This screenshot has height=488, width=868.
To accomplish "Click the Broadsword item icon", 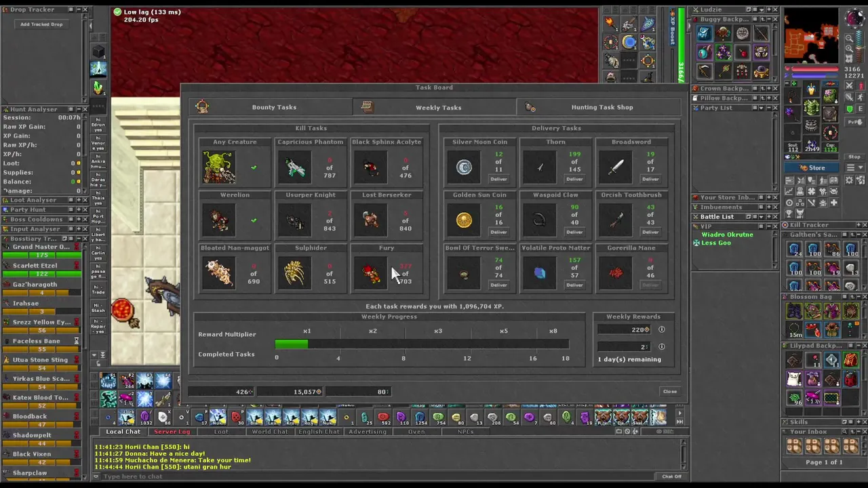I will (x=616, y=167).
